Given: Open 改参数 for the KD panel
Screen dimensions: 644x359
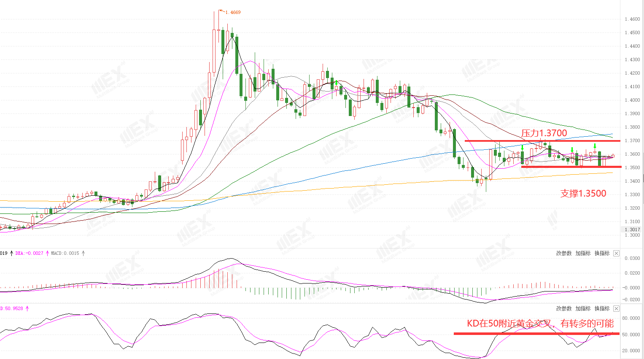Looking at the screenshot, I should (x=564, y=309).
